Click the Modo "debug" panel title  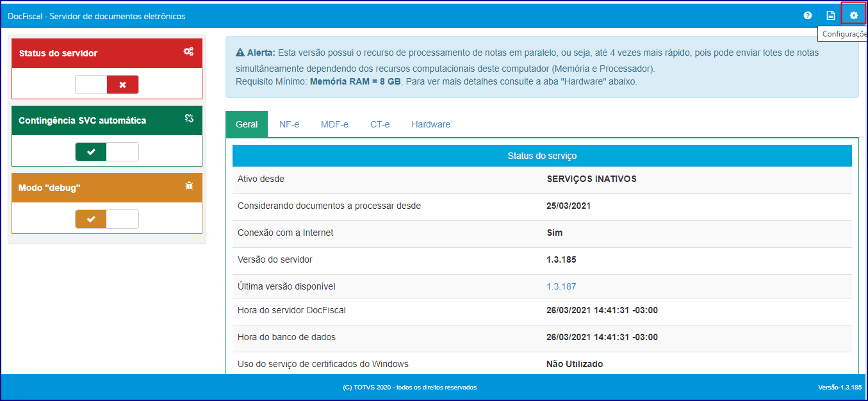[49, 188]
